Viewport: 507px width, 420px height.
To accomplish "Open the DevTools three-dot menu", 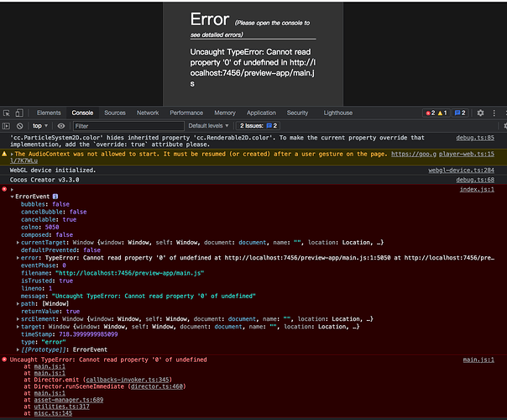I will [494, 113].
